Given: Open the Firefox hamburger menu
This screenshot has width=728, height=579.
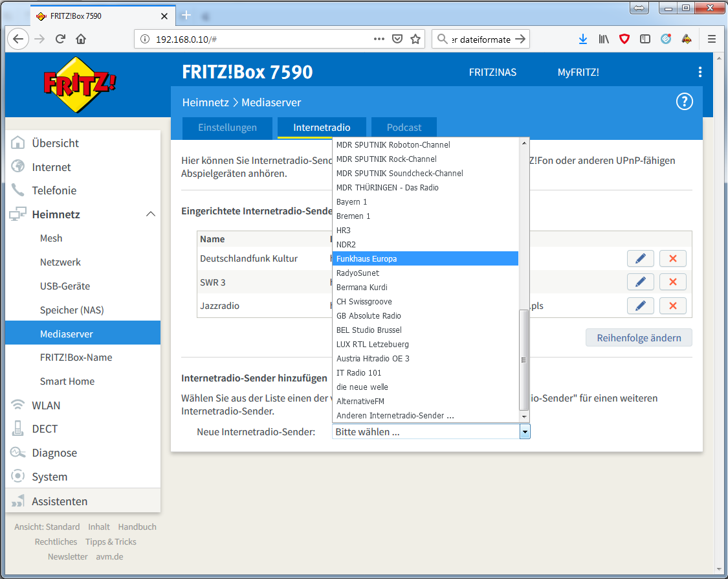Looking at the screenshot, I should (x=711, y=39).
